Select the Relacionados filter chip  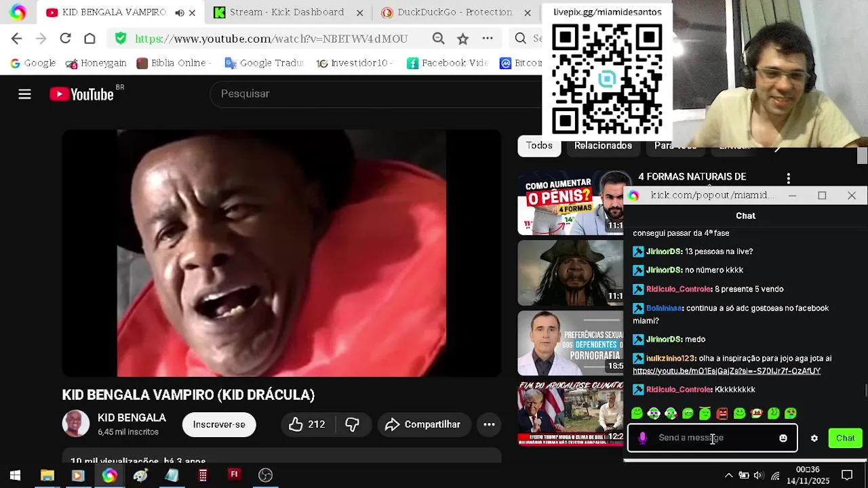(x=603, y=146)
